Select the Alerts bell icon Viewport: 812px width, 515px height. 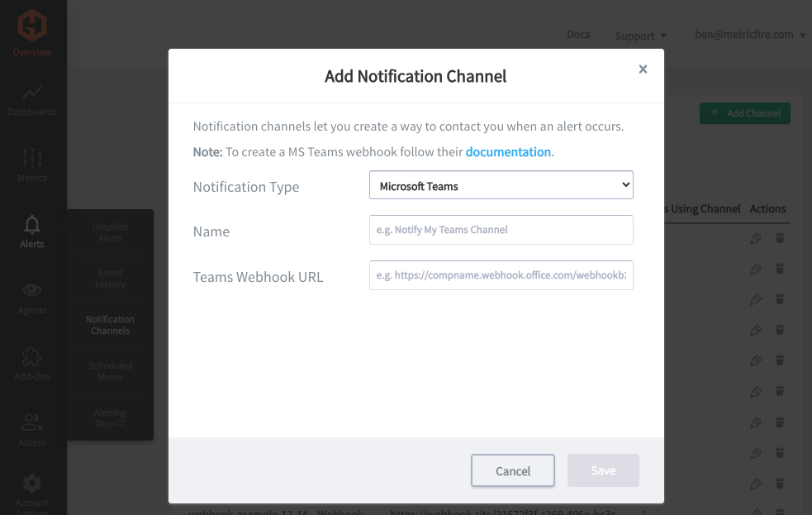tap(32, 225)
